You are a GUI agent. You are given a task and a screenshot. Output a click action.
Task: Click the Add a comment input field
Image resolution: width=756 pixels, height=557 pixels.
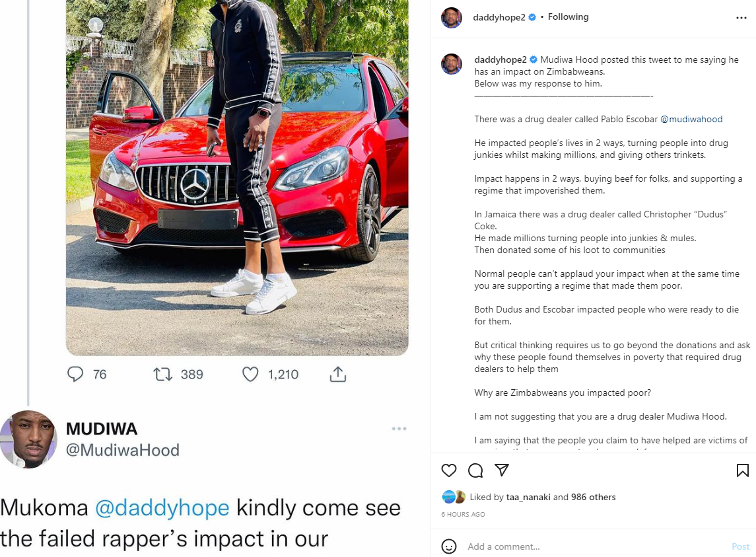[x=596, y=546]
